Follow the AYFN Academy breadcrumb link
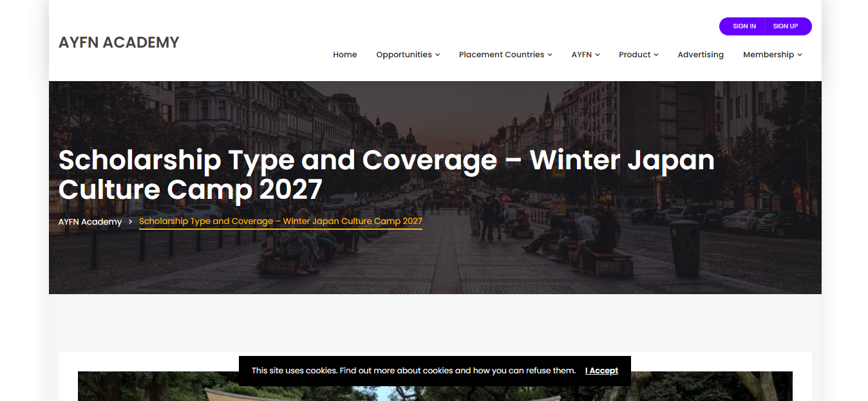This screenshot has height=401, width=868. point(90,221)
